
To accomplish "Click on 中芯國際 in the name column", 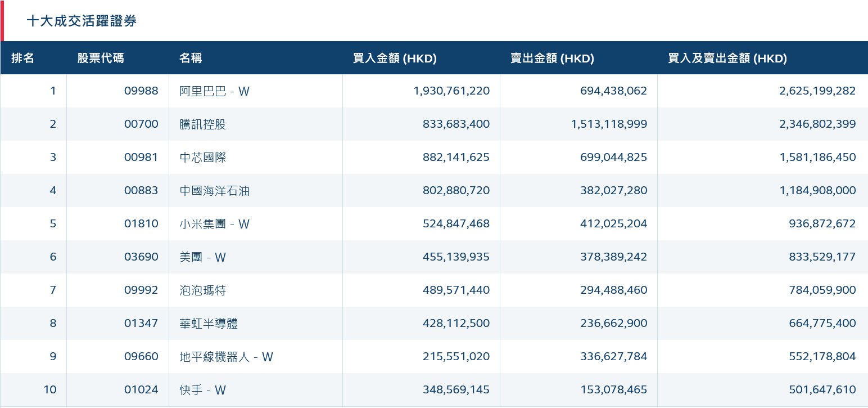I will 202,157.
